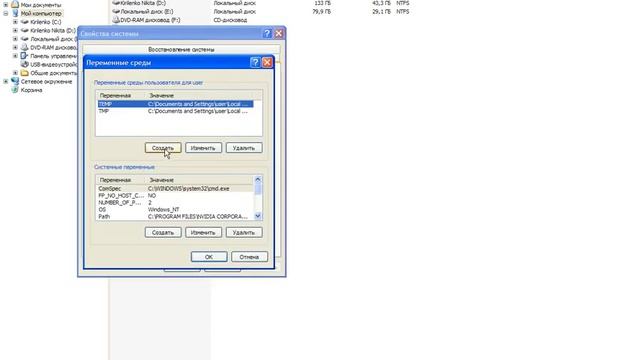Click Переменная column header in system variables list
This screenshot has height=360, width=640.
tap(121, 180)
